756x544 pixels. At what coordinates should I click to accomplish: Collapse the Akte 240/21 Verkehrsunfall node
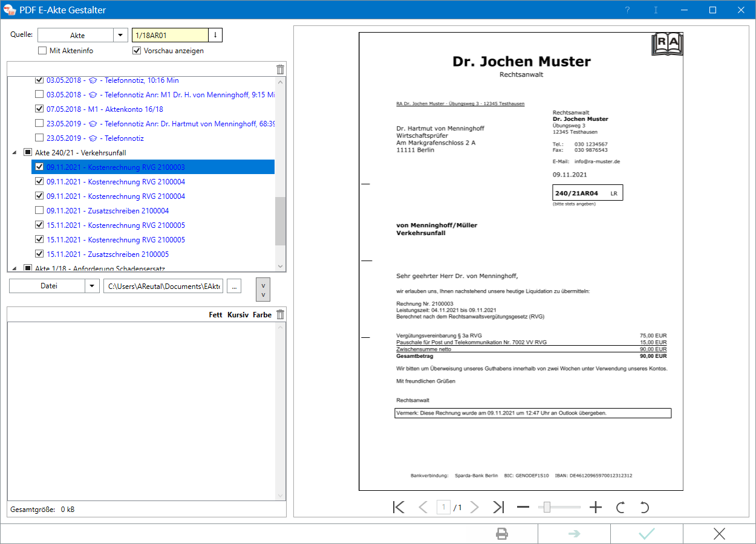pyautogui.click(x=14, y=153)
